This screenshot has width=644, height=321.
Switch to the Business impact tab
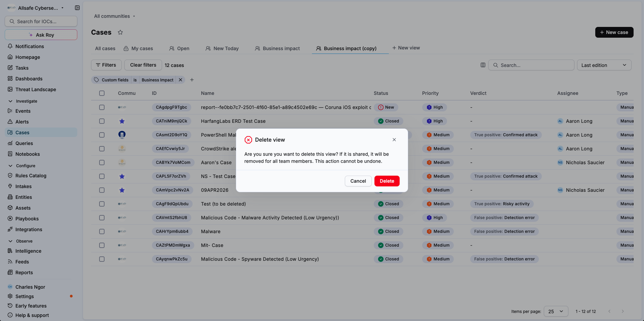277,48
